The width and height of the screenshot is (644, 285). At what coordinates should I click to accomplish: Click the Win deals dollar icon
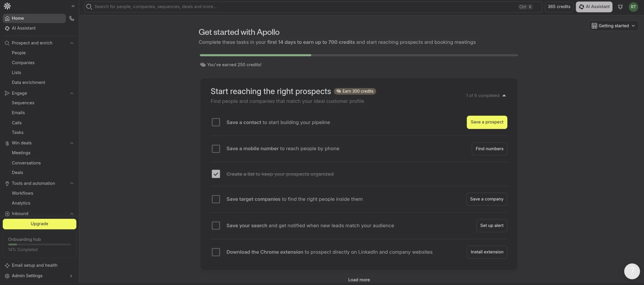[7, 143]
